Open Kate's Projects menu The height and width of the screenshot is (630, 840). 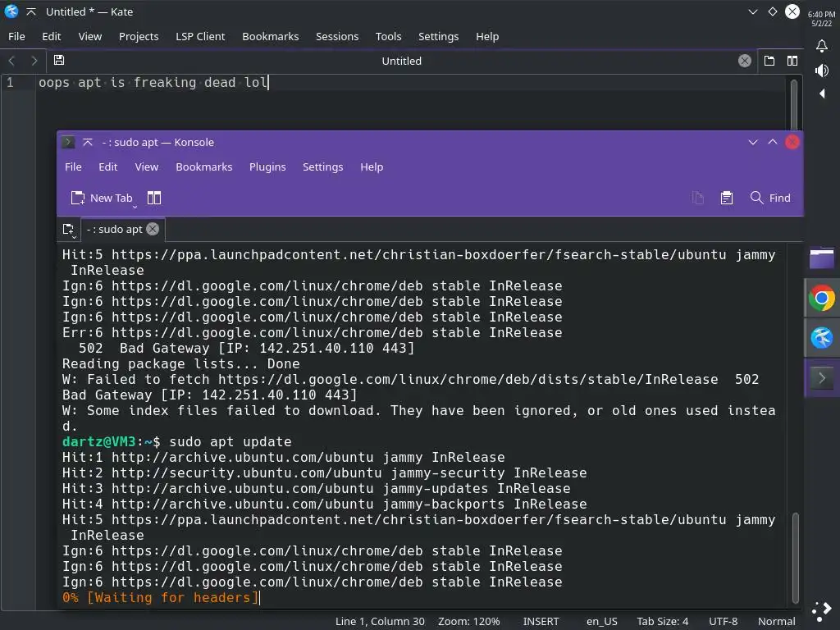point(139,36)
